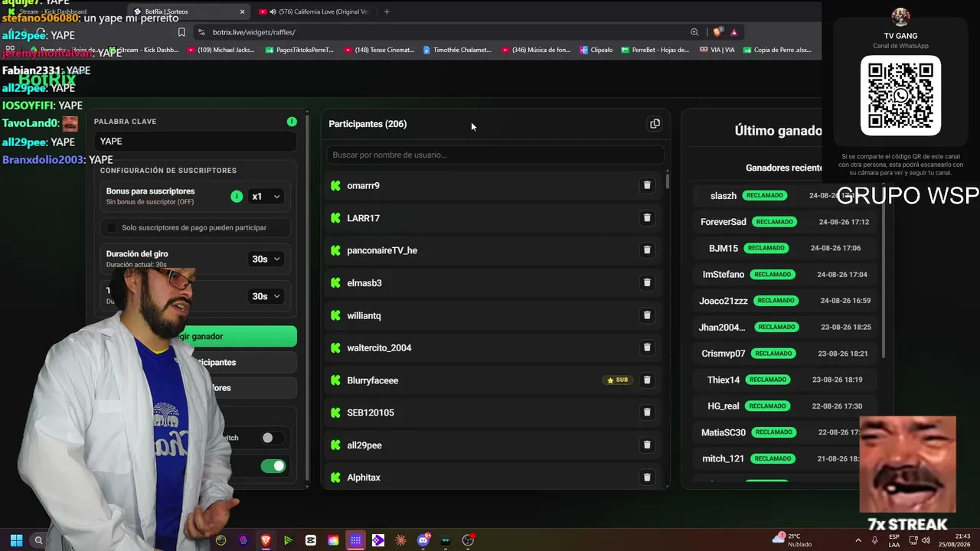This screenshot has width=980, height=551.
Task: Delete elmasb3 from the participants list
Action: tap(647, 282)
